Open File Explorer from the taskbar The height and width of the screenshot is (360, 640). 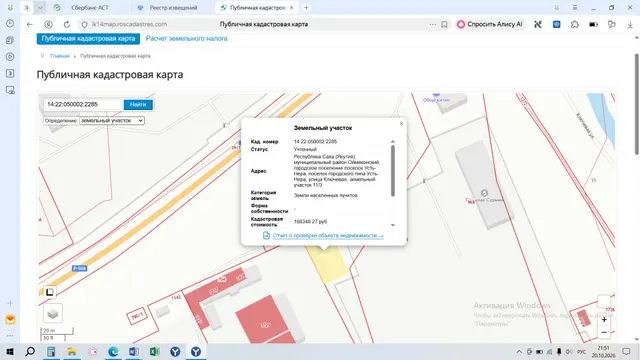pos(72,351)
